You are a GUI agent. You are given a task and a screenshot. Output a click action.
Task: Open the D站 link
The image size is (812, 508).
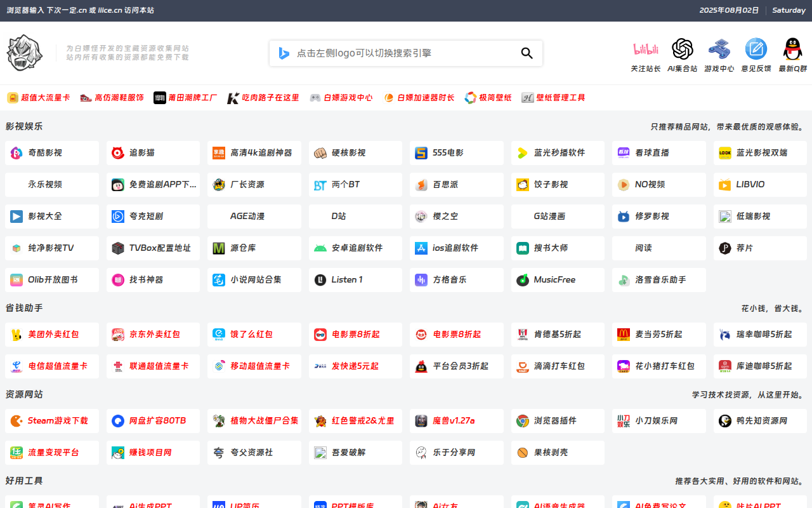355,217
